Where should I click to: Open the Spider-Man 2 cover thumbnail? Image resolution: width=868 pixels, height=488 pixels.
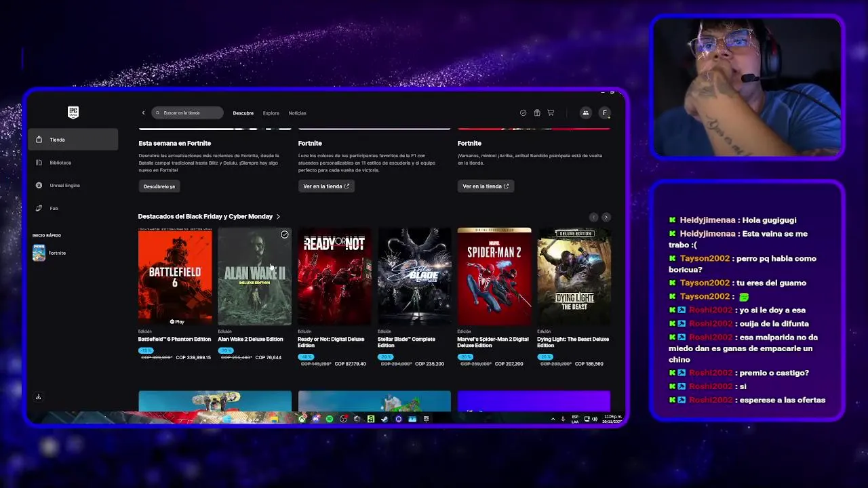tap(494, 277)
